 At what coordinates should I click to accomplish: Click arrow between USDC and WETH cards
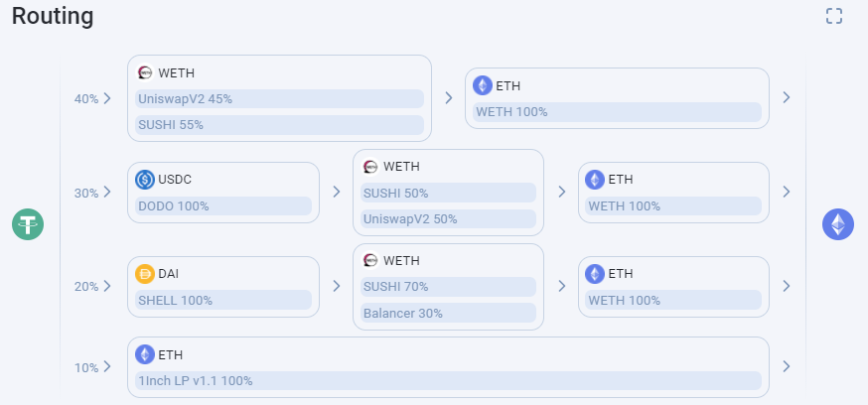click(x=337, y=192)
